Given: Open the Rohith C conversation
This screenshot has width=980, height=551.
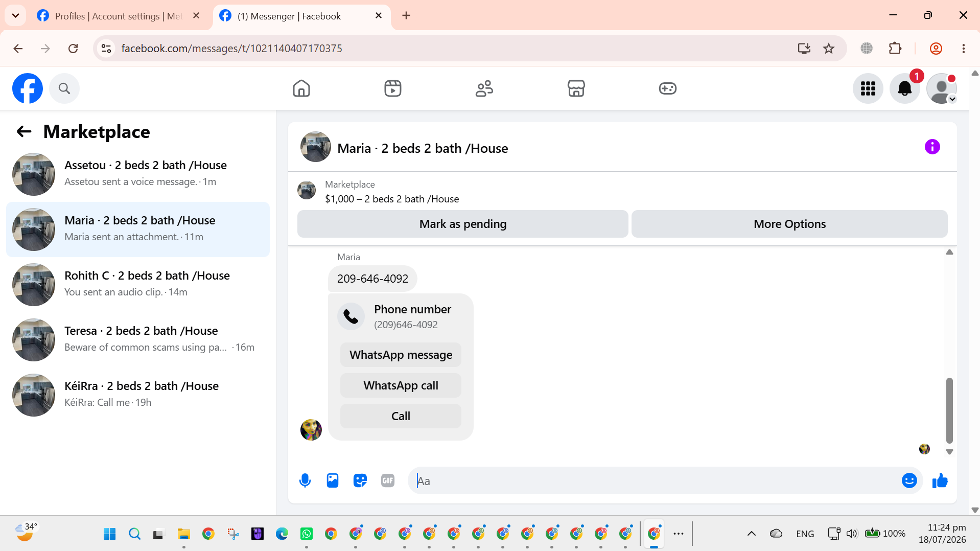Looking at the screenshot, I should tap(138, 285).
